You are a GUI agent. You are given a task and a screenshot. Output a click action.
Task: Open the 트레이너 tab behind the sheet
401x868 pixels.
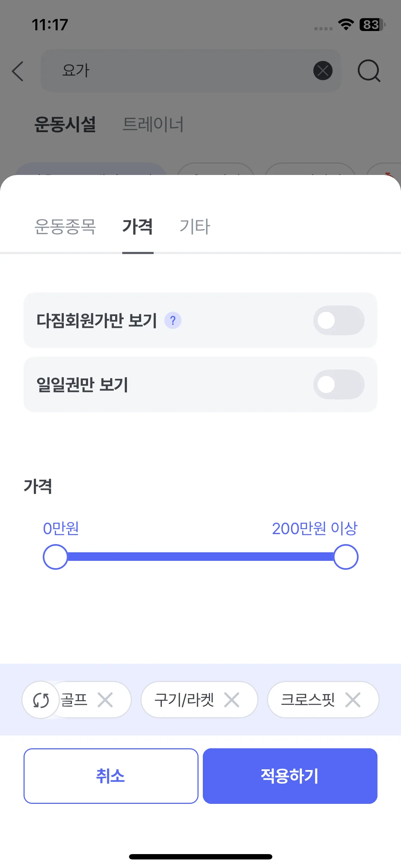153,124
